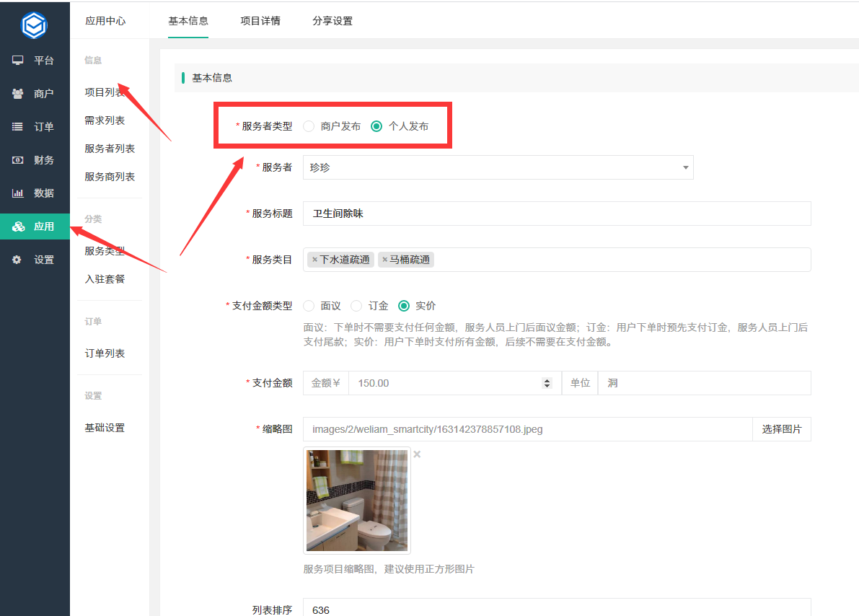Image resolution: width=859 pixels, height=616 pixels.
Task: Click the 商户 users icon
Action: [x=17, y=94]
